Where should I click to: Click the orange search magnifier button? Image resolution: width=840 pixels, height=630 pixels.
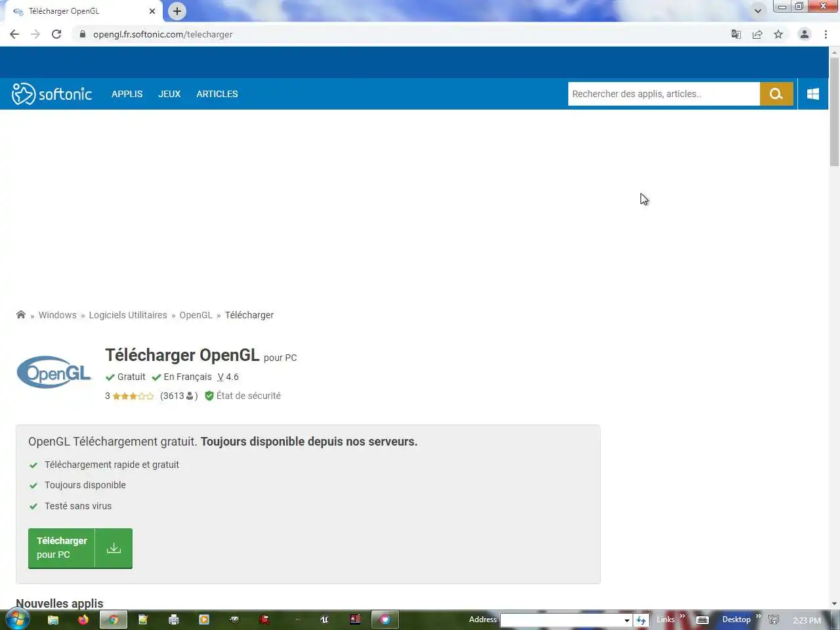click(776, 94)
